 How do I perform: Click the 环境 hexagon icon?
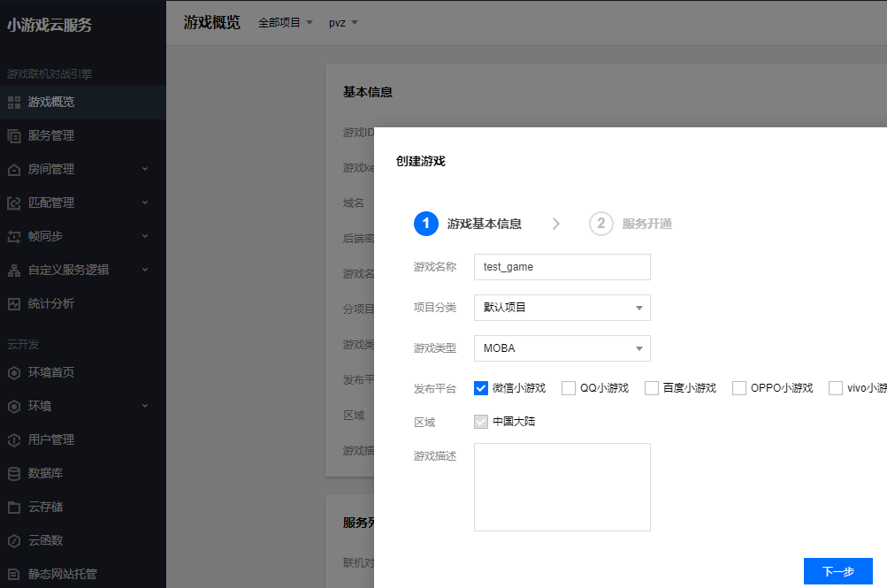[x=14, y=406]
